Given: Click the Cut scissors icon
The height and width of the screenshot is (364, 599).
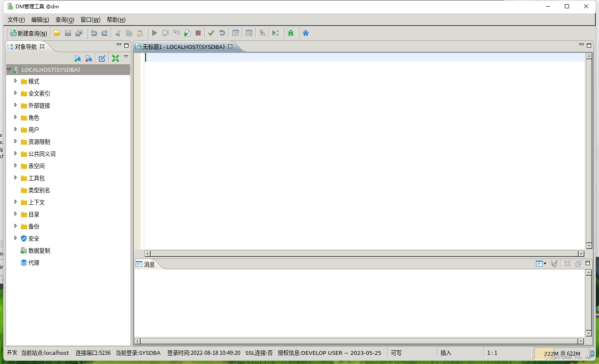Looking at the screenshot, I should [118, 33].
